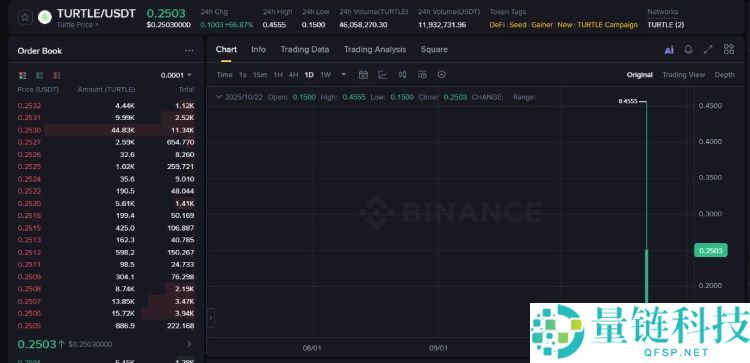Switch to the Original chart view
This screenshot has width=750, height=363.
[x=640, y=75]
